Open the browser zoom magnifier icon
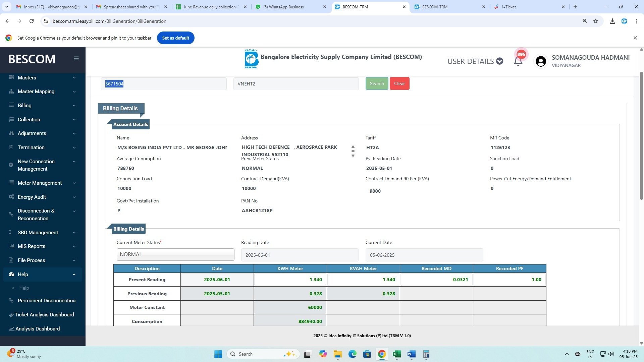This screenshot has height=362, width=644. point(585,21)
